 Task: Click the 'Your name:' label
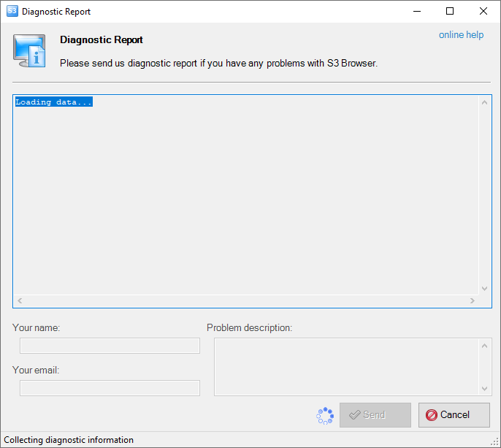tap(36, 327)
